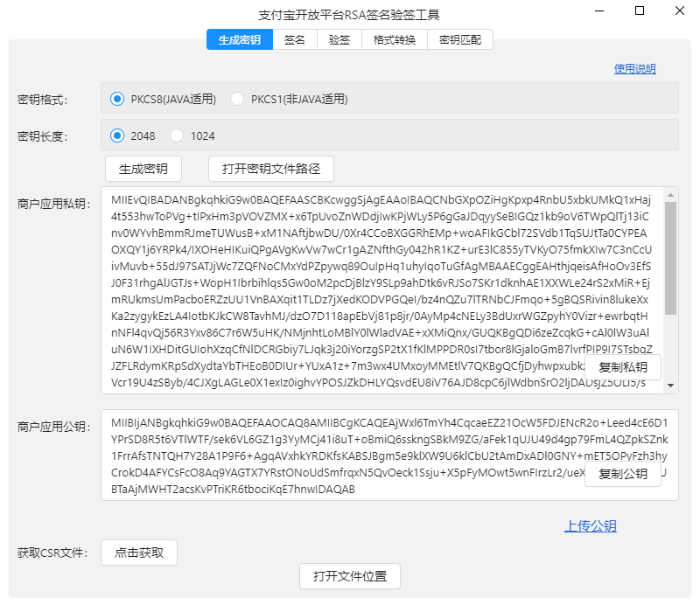Click the 获取CSR文件: label

click(x=52, y=553)
